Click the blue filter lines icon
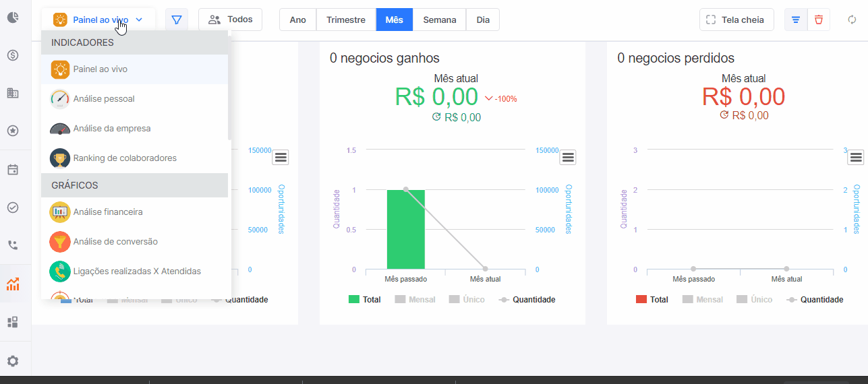868x384 pixels. [796, 20]
